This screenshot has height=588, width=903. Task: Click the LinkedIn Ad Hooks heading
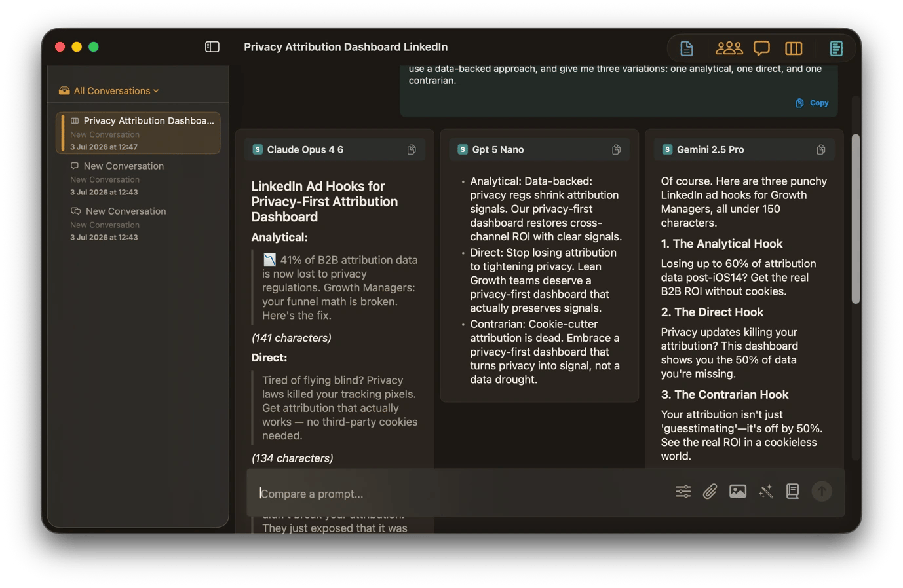(324, 201)
